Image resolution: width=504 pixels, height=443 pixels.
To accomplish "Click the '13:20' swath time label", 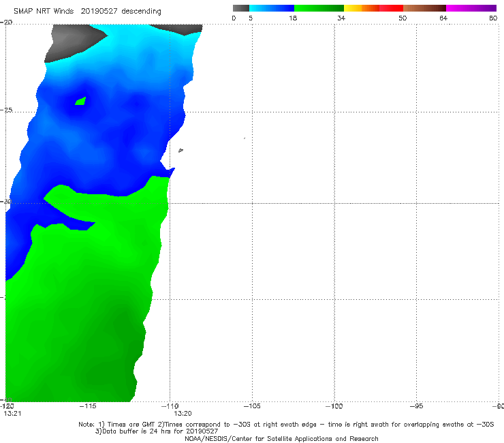I will tap(183, 414).
